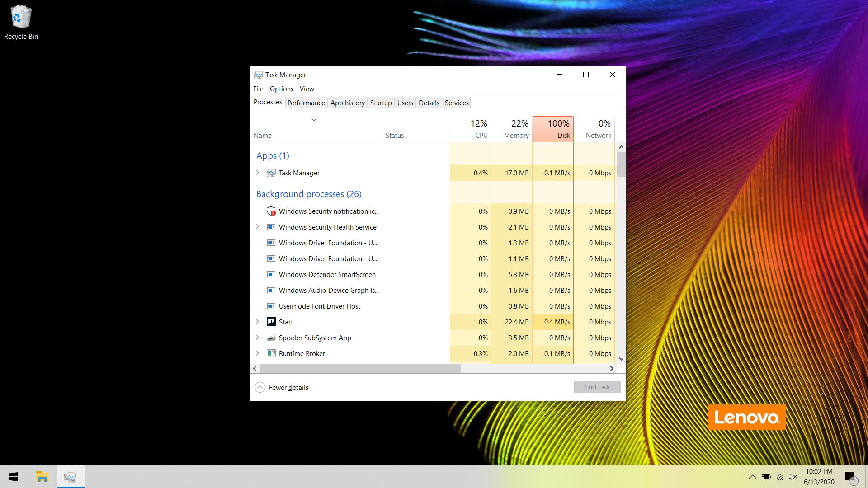868x488 pixels.
Task: Click the Usermode Font Driver Host icon
Action: tap(271, 306)
